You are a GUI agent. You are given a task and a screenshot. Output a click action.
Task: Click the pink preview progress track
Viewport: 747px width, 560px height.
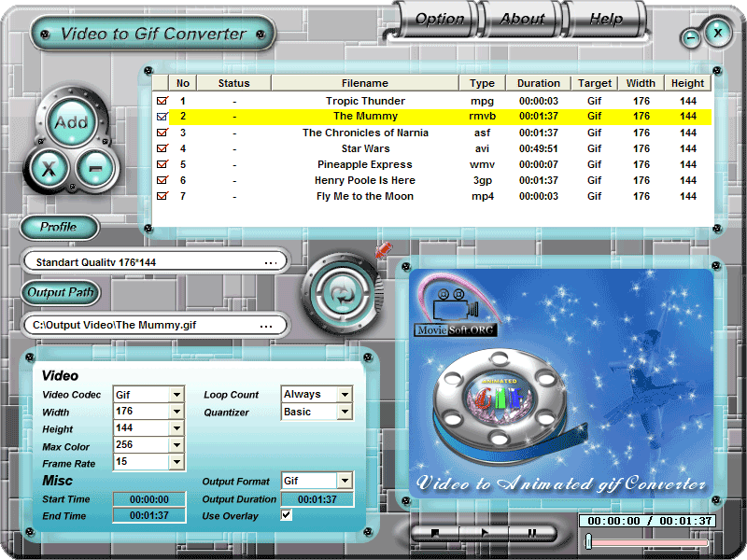pyautogui.click(x=650, y=542)
